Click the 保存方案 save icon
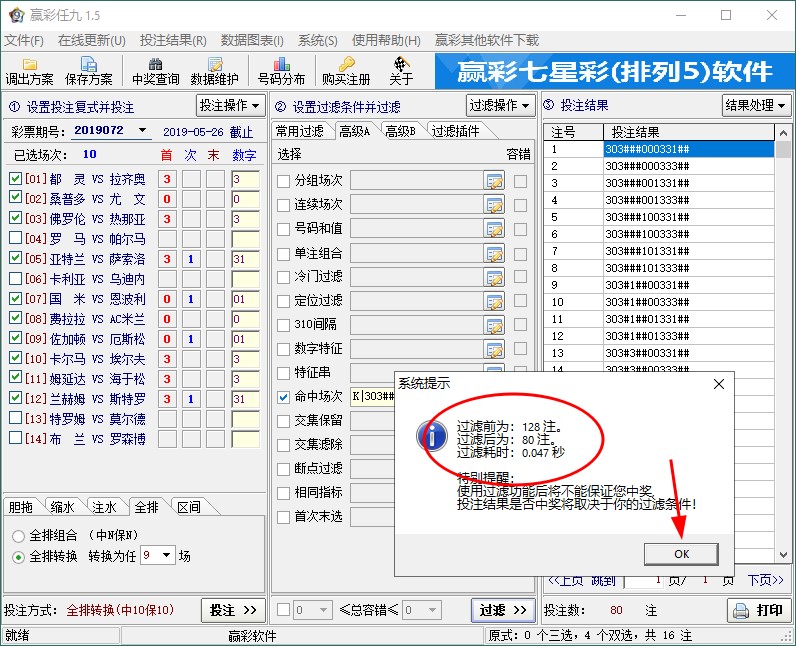The width and height of the screenshot is (796, 646). 89,71
